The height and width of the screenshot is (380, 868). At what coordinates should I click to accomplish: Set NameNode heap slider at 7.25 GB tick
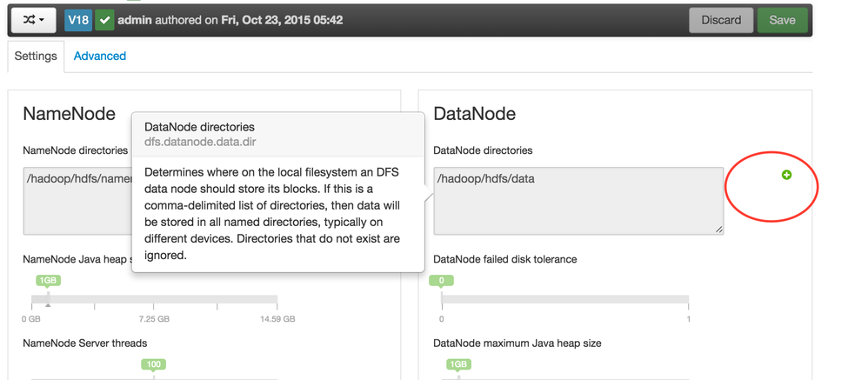point(154,302)
